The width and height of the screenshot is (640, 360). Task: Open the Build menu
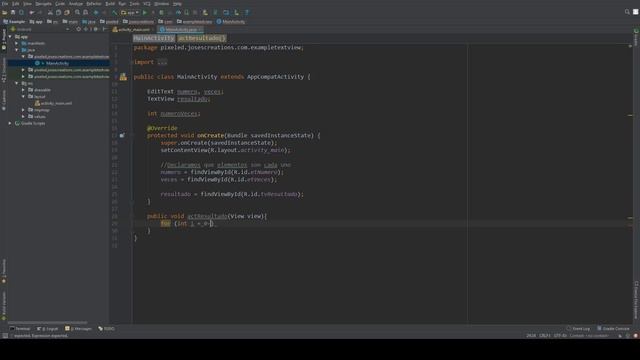tap(110, 4)
